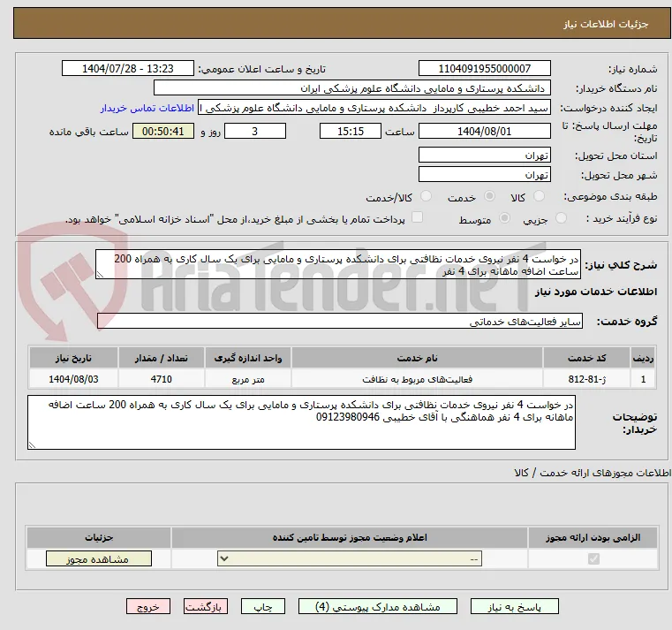The height and width of the screenshot is (630, 672).
Task: Click the deadline time field 15:15
Action: (351, 132)
